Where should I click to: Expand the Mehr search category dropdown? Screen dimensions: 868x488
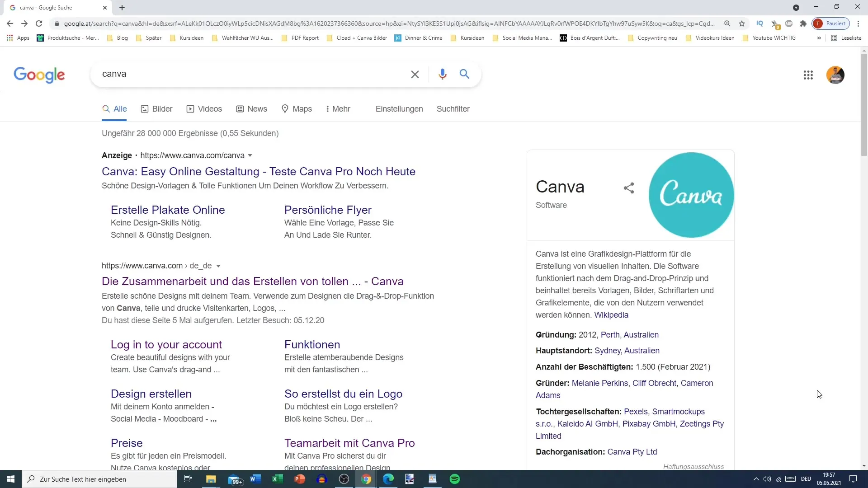[x=337, y=108]
